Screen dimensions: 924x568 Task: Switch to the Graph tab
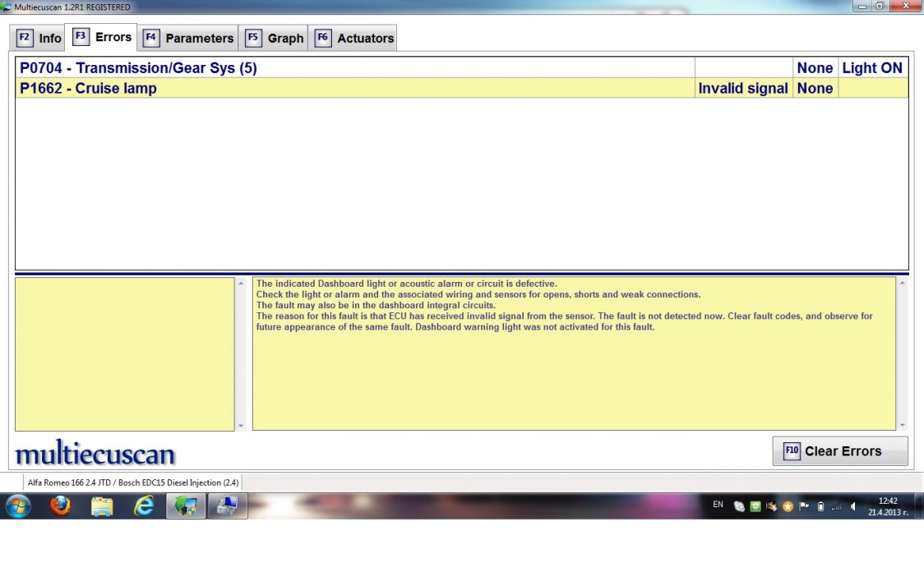click(275, 38)
